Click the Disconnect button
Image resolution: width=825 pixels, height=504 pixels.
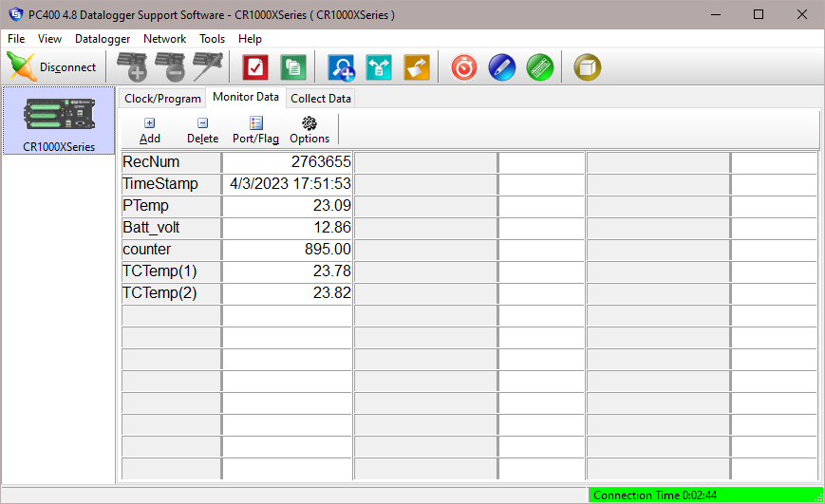point(51,67)
